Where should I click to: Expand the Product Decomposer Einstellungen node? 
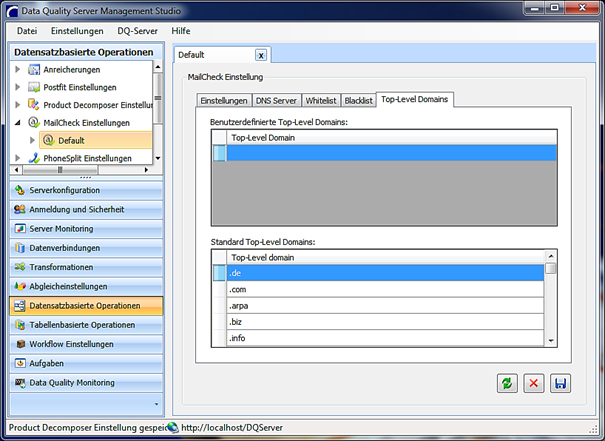tap(17, 105)
